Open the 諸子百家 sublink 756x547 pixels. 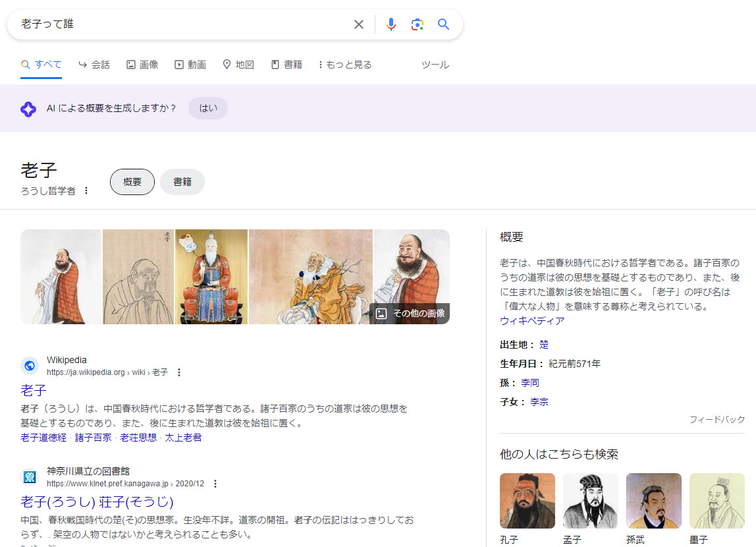93,438
